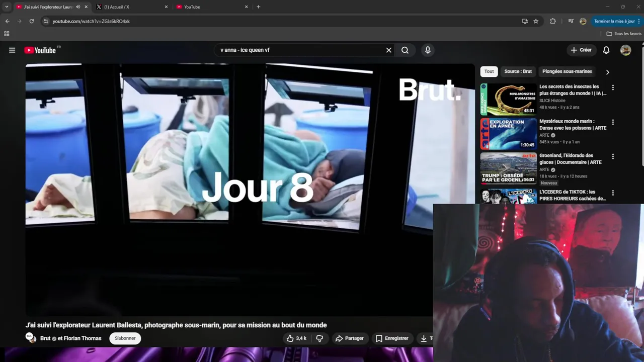Mute the playing tab's speaker icon
The height and width of the screenshot is (362, 644).
coord(78,7)
